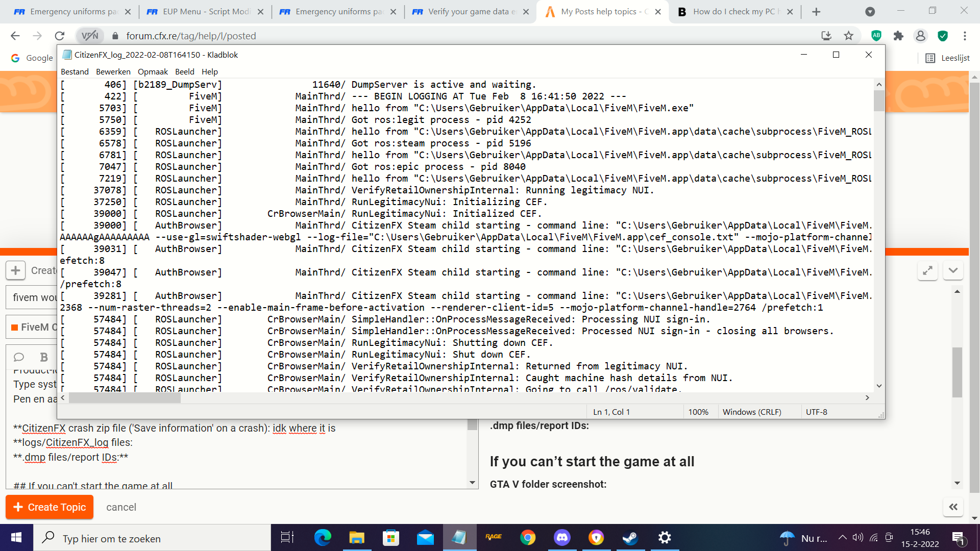Viewport: 980px width, 551px height.
Task: Go back in Chrome browser
Action: click(15, 36)
